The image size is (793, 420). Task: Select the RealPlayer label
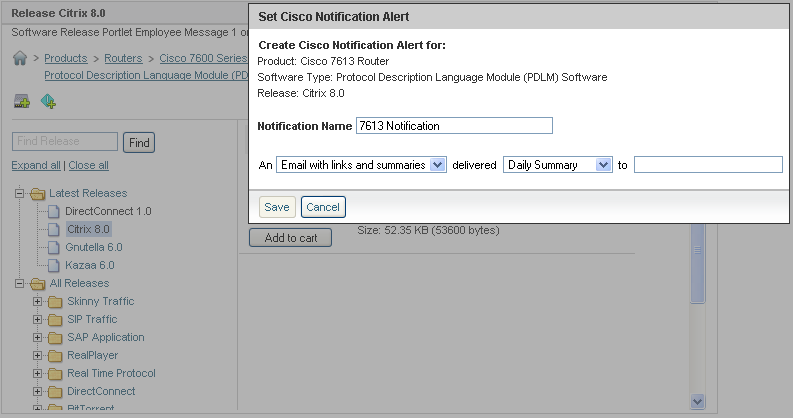pos(93,355)
